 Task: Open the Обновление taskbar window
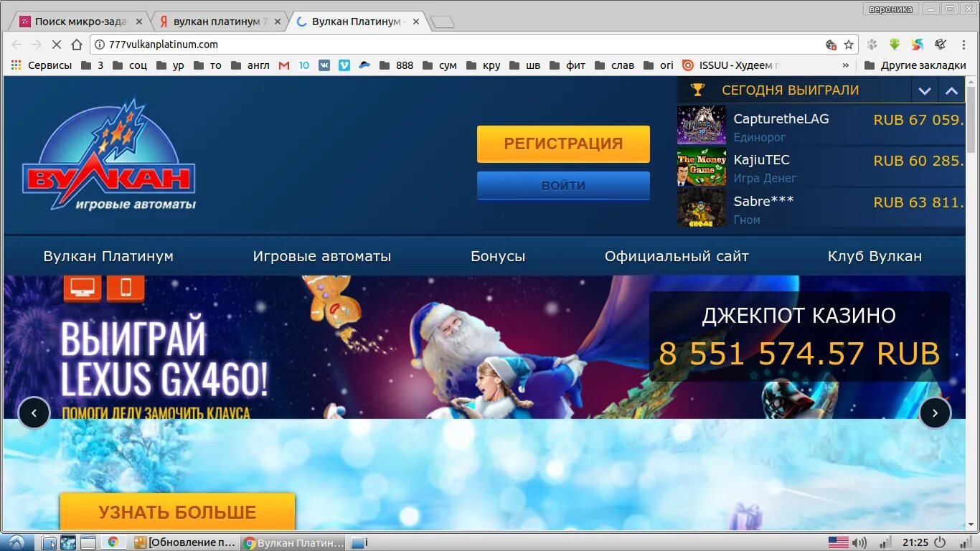(x=185, y=542)
